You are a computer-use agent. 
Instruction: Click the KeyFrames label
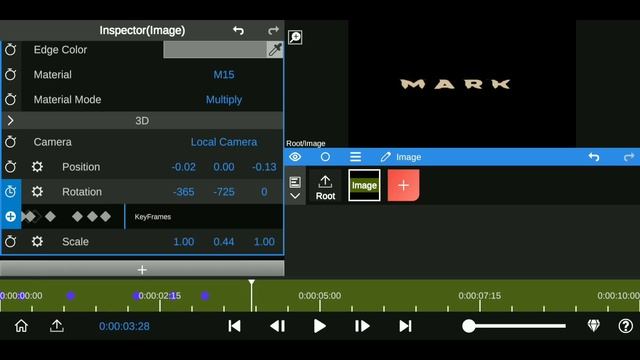coord(153,217)
